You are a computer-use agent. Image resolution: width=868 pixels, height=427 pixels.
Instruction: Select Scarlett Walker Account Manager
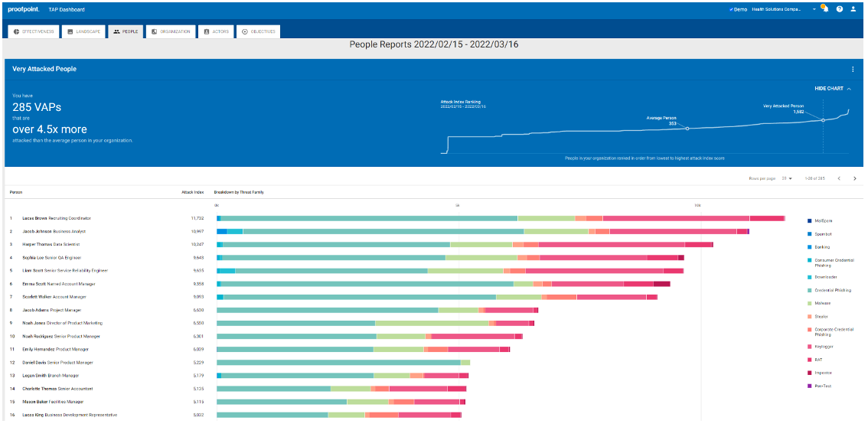pyautogui.click(x=54, y=296)
